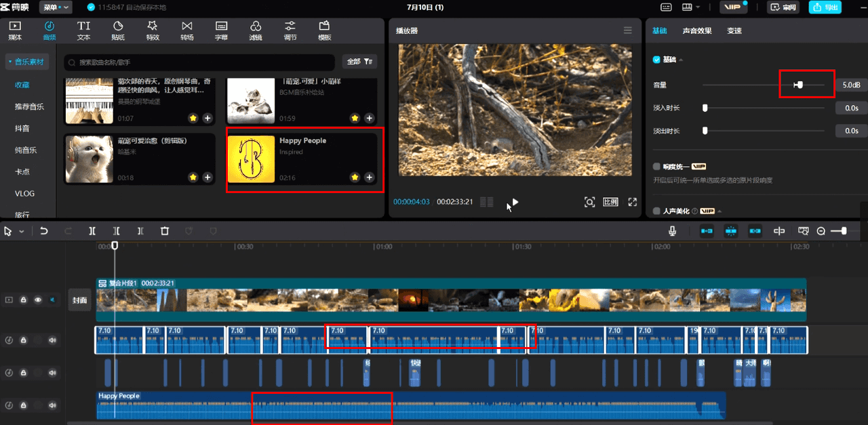Mute the first 7.10 audio track
868x425 pixels.
tap(52, 340)
